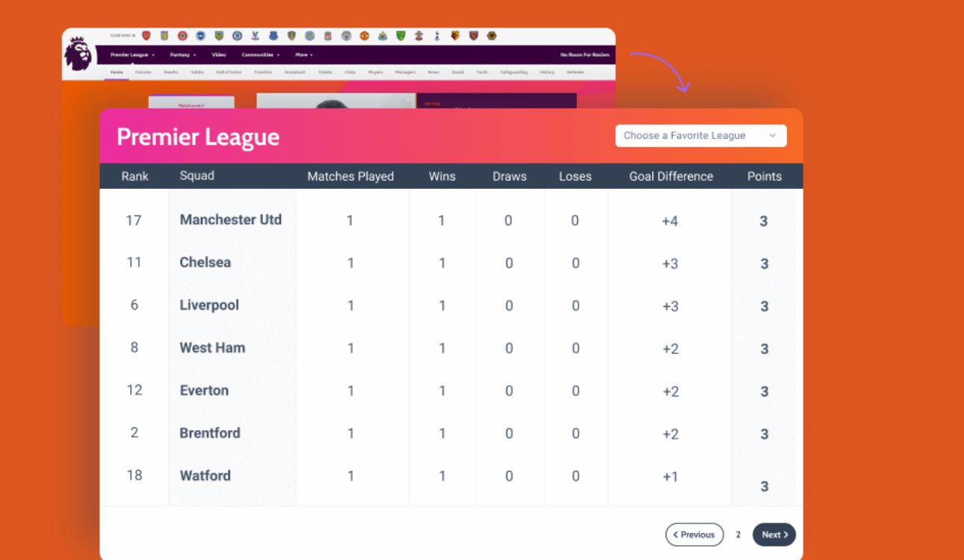This screenshot has height=560, width=964.
Task: Click the Watford club badge
Action: (455, 36)
